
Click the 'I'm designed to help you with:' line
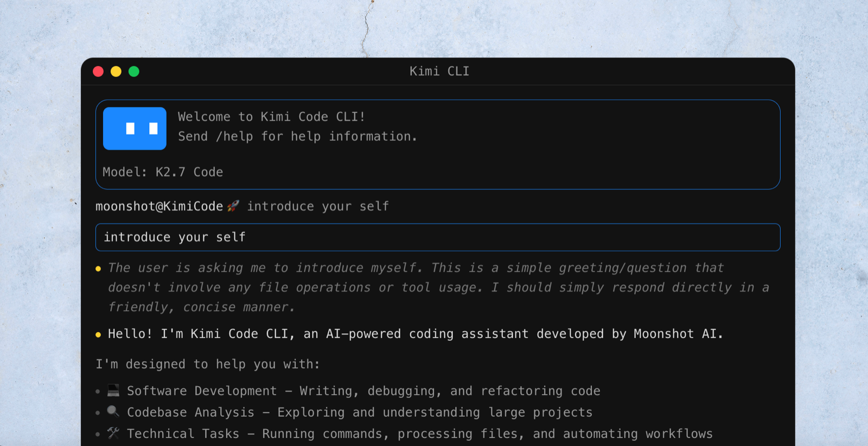208,364
